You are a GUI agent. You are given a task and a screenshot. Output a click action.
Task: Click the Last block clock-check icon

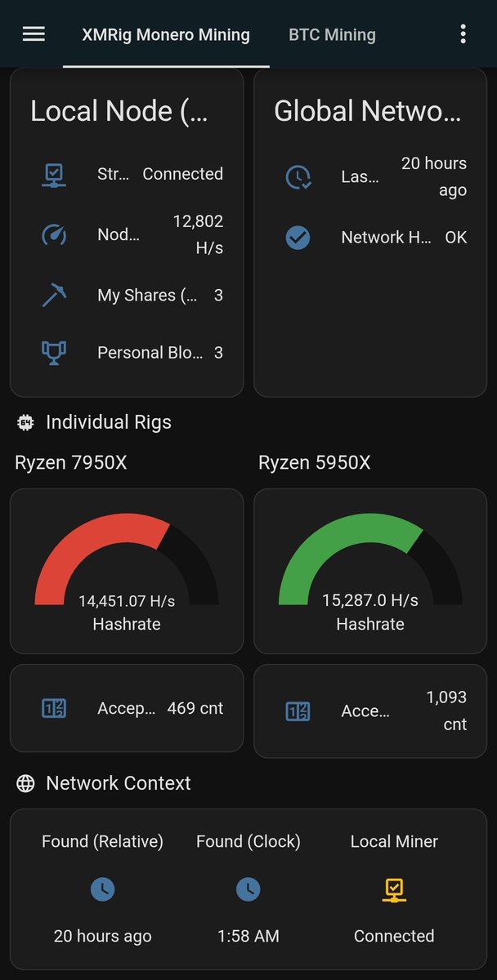click(298, 177)
